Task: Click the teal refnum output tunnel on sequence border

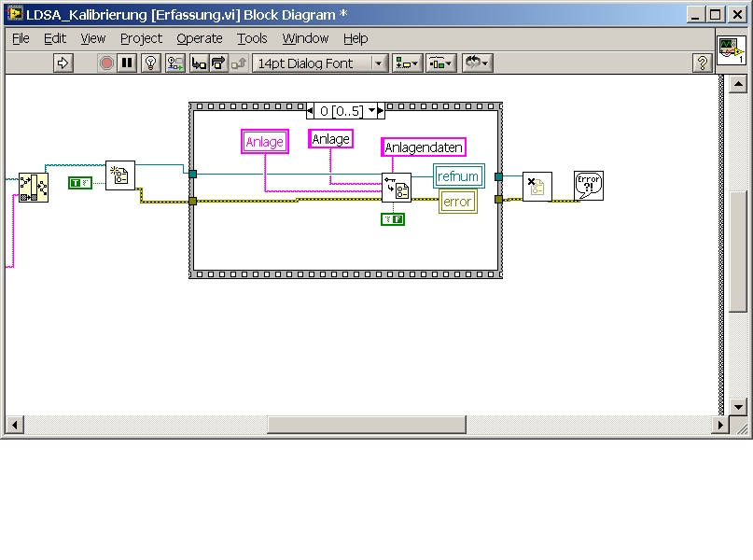Action: [x=498, y=176]
